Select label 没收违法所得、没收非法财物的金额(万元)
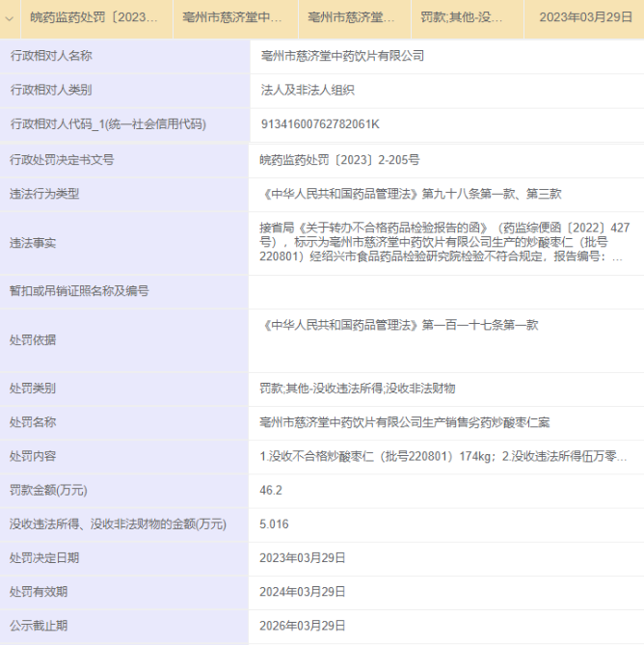This screenshot has width=644, height=645. click(118, 524)
